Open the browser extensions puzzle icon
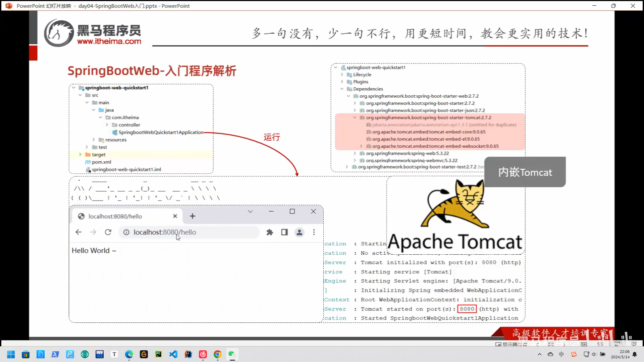 270,232
